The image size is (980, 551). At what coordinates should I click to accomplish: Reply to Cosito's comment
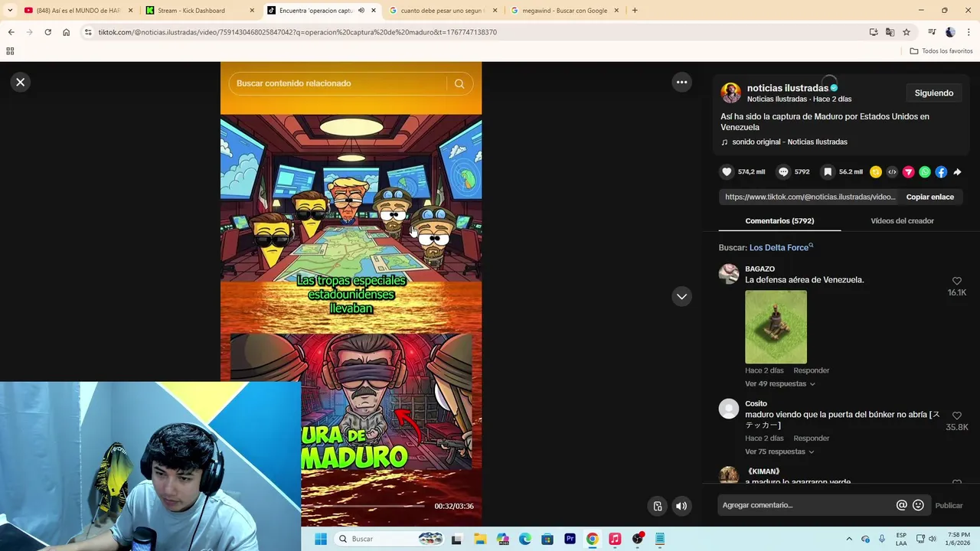click(811, 439)
